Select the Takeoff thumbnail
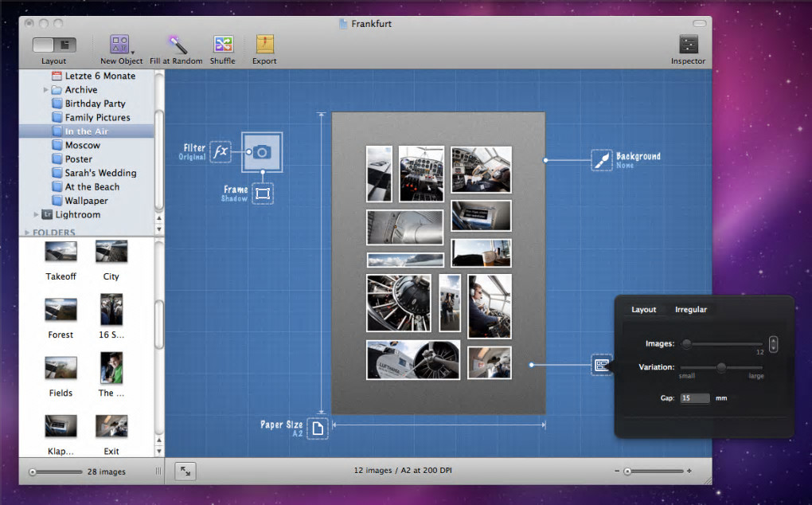Image resolution: width=812 pixels, height=505 pixels. point(61,252)
